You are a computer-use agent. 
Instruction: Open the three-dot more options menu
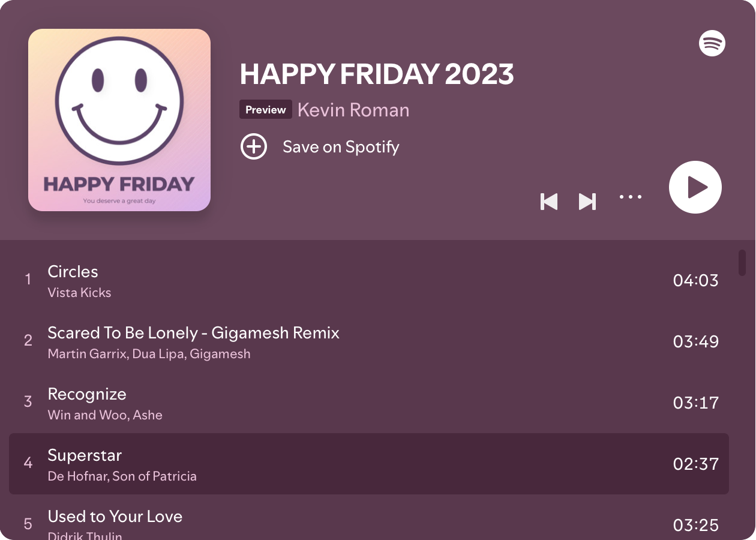(631, 197)
